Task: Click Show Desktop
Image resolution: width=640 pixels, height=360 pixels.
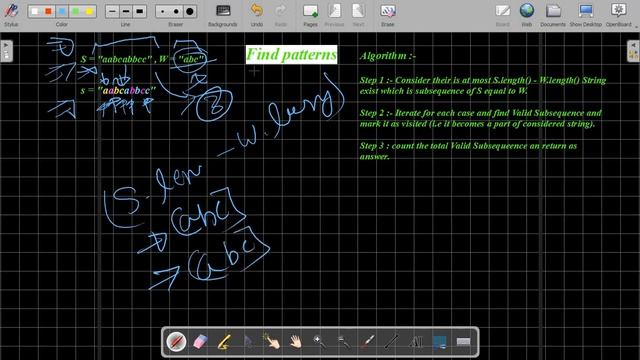Action: point(586,15)
